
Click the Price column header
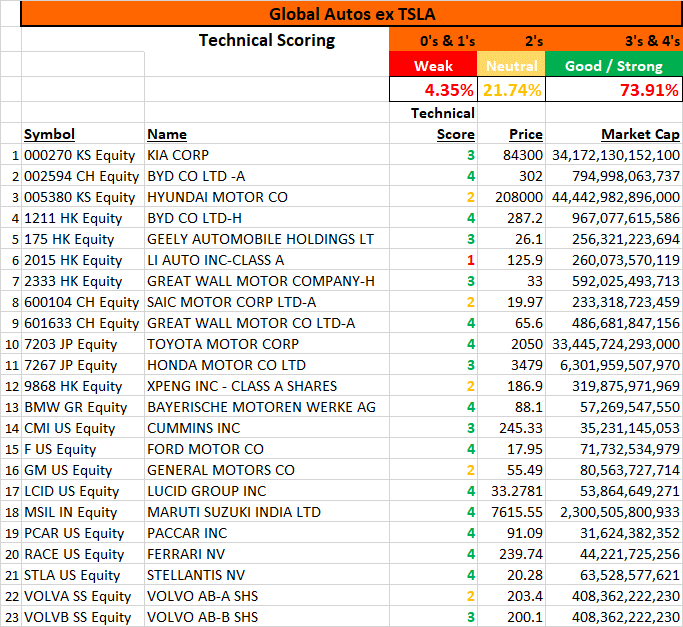(x=511, y=133)
